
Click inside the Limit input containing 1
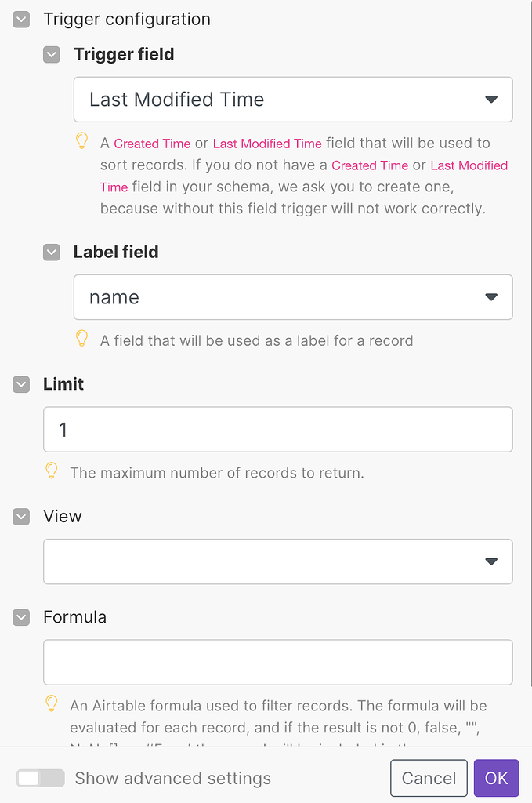point(277,429)
